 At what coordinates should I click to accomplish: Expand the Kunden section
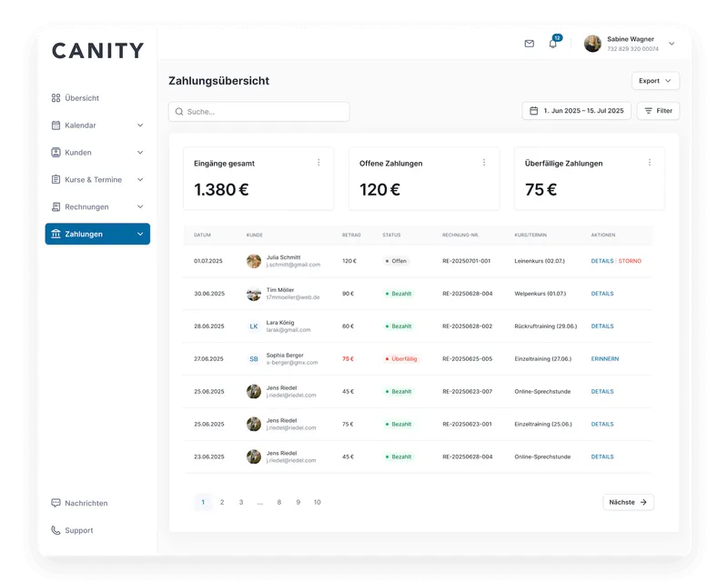pyautogui.click(x=141, y=152)
